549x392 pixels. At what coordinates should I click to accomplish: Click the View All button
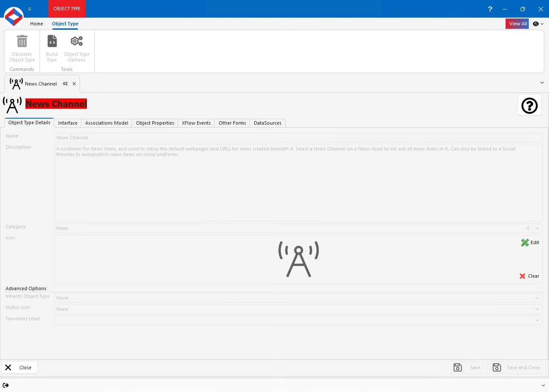click(x=517, y=24)
